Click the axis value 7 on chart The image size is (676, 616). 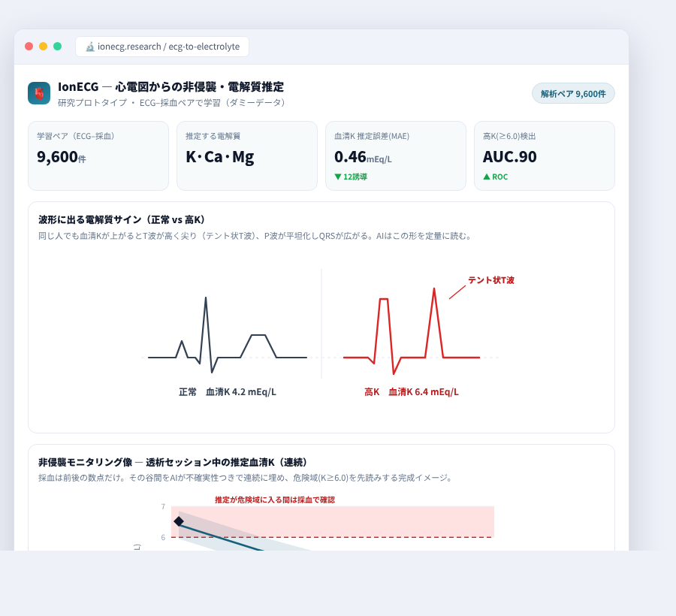[x=163, y=506]
